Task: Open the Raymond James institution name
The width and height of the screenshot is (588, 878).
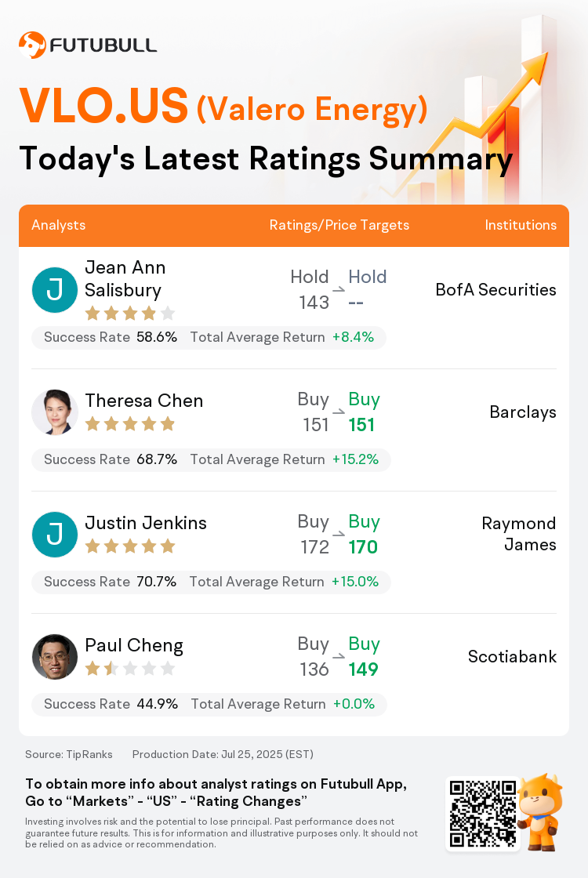Action: [x=519, y=534]
